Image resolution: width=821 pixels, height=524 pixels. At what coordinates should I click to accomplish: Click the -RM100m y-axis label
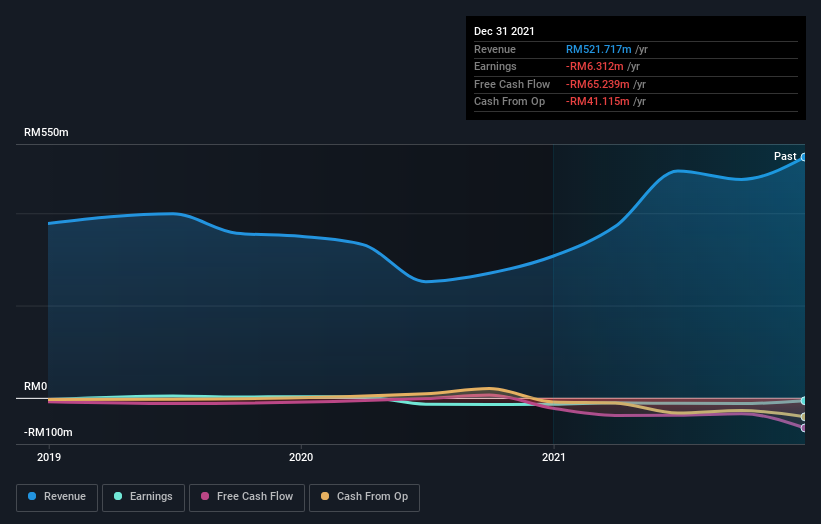(48, 432)
